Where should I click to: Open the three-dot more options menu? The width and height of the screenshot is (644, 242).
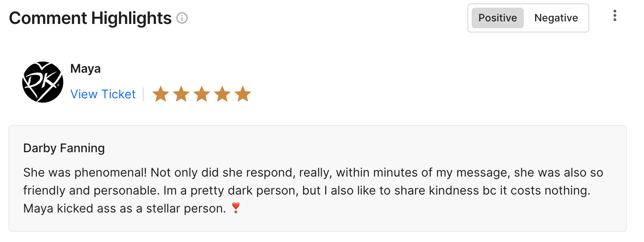(614, 16)
